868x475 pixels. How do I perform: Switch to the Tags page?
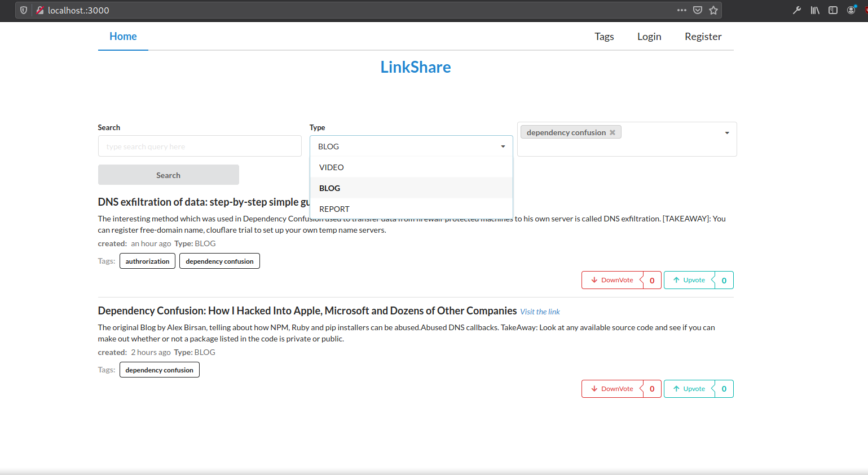tap(604, 36)
